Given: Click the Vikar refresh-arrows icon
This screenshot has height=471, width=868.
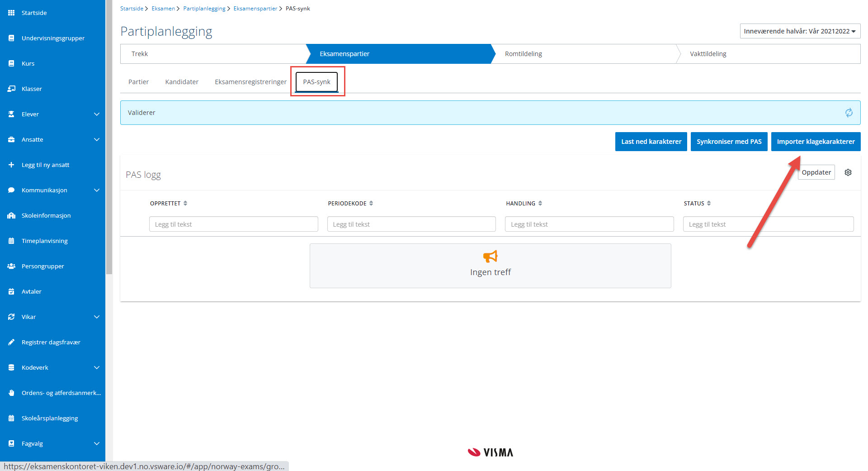Looking at the screenshot, I should (11, 317).
